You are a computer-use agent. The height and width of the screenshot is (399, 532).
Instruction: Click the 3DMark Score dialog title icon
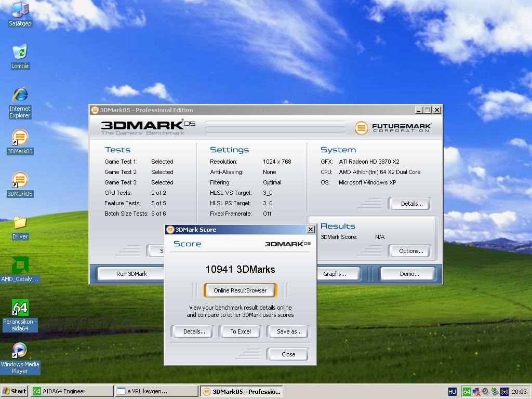(170, 230)
